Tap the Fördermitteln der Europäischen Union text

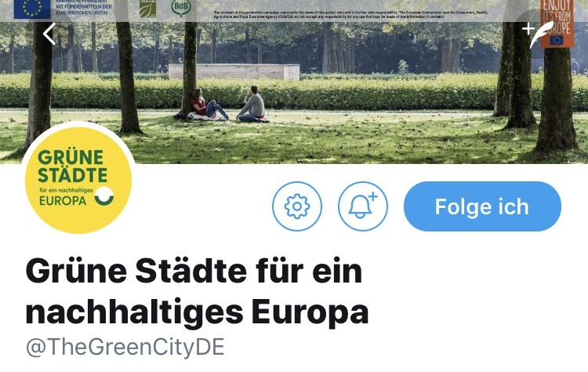[x=84, y=8]
